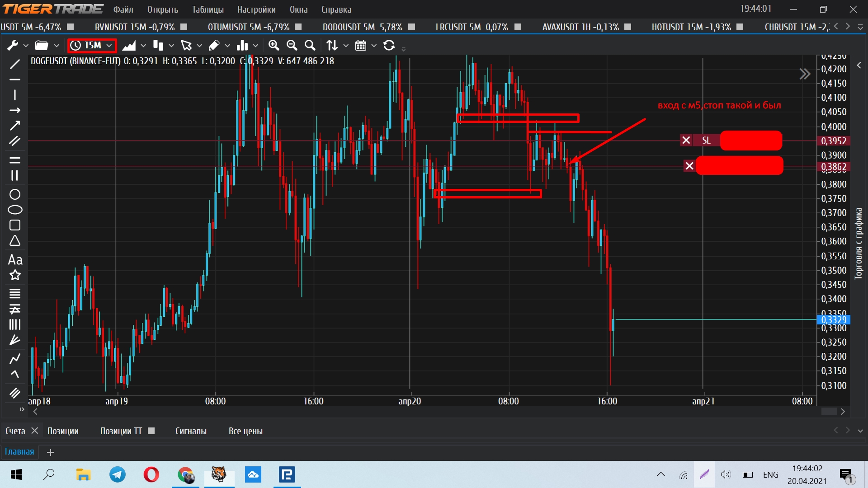The width and height of the screenshot is (868, 488).
Task: Select the rectangle drawing tool
Action: 15,225
